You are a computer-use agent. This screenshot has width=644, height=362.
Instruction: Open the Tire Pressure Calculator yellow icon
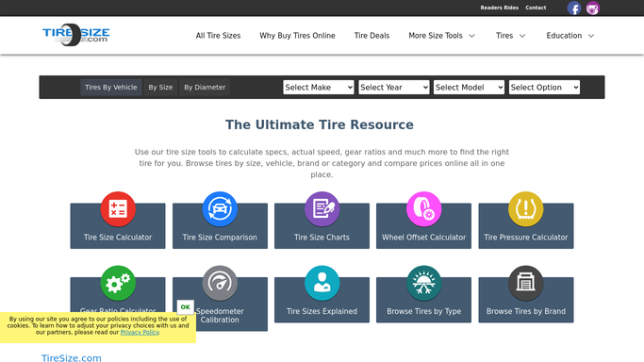(x=526, y=209)
